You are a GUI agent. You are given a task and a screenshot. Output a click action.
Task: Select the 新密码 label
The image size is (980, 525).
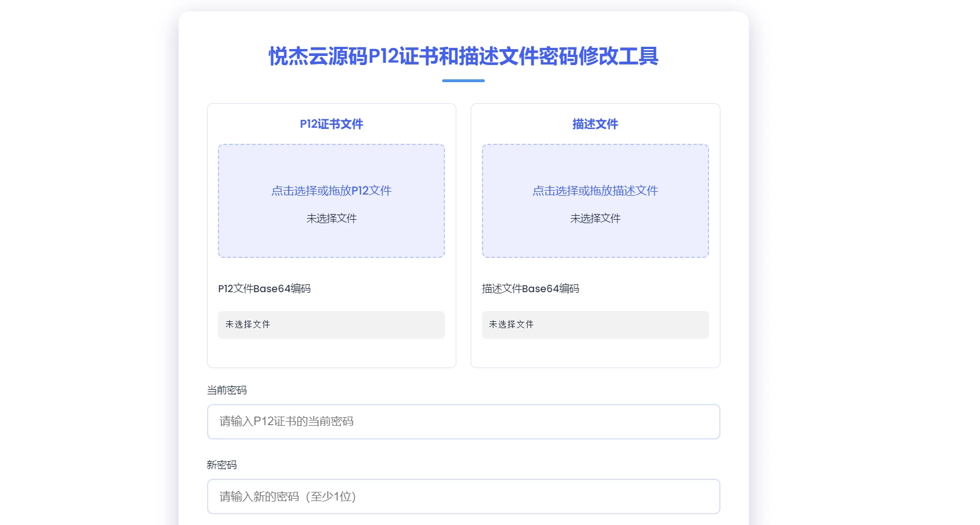222,465
